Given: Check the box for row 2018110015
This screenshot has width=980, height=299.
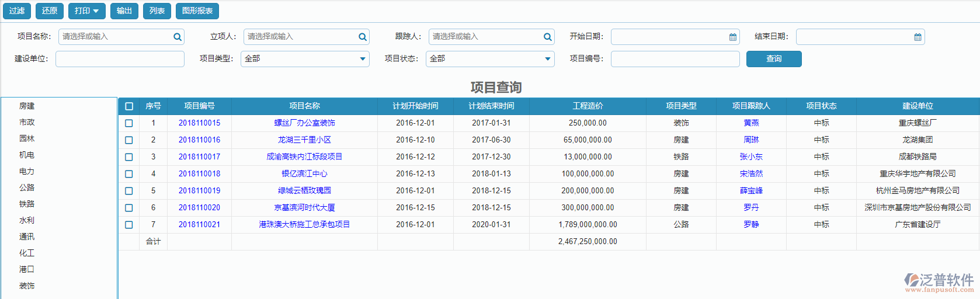Looking at the screenshot, I should [x=129, y=123].
